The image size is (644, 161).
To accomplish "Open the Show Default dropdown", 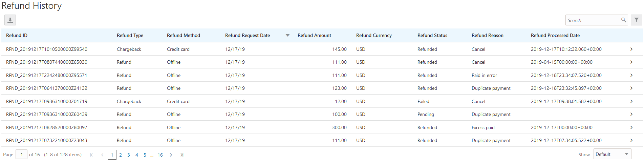I will [x=612, y=155].
